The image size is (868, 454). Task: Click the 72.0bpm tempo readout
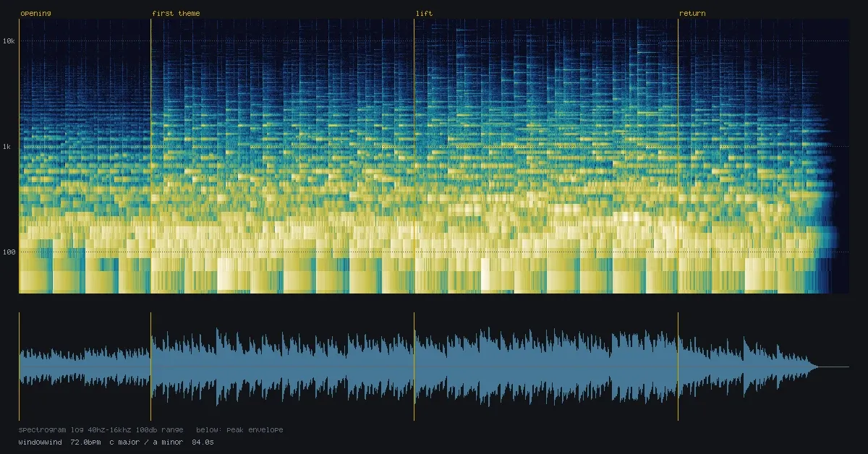pyautogui.click(x=85, y=442)
